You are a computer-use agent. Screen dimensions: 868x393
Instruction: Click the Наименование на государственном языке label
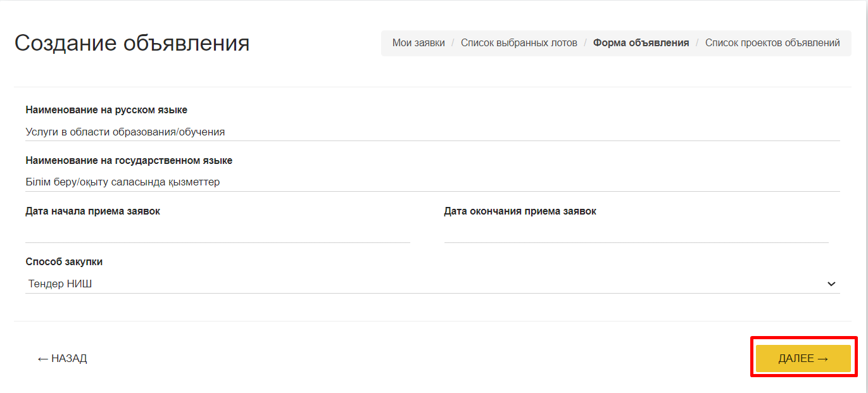(x=129, y=161)
